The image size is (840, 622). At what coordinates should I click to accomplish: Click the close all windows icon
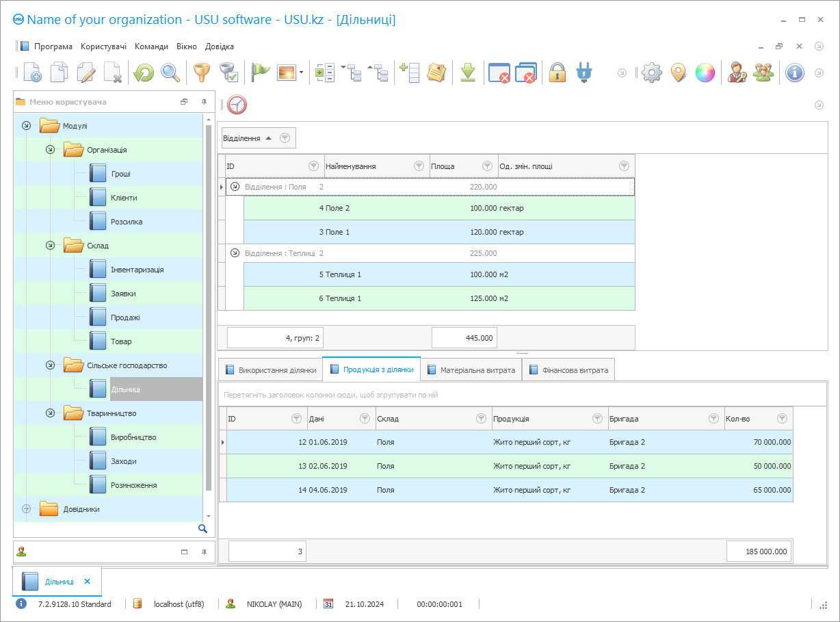point(525,73)
